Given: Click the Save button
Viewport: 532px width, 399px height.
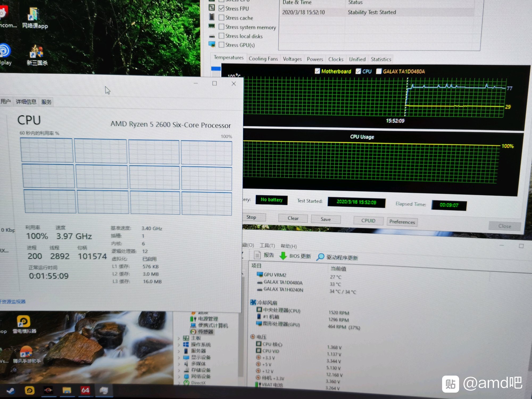Looking at the screenshot, I should (326, 219).
